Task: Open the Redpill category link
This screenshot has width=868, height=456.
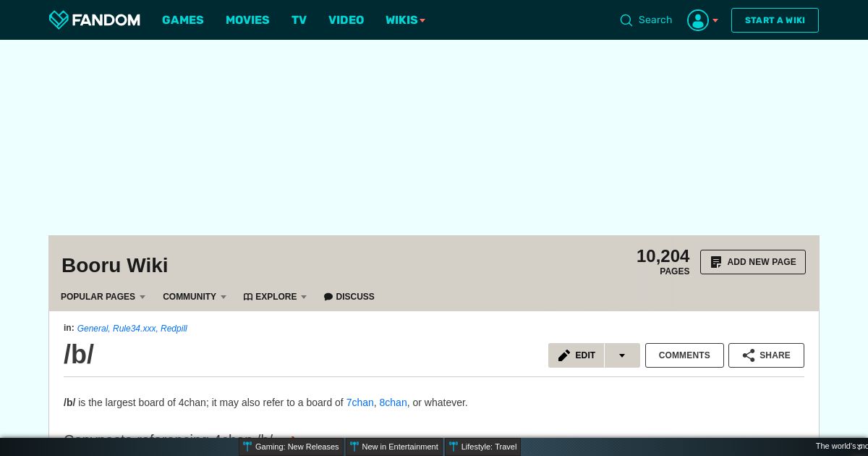Action: pos(174,329)
